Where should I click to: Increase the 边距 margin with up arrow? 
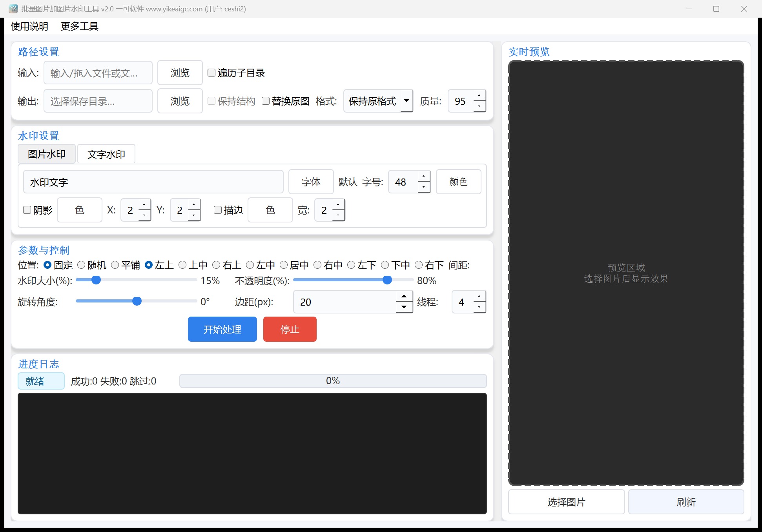[404, 296]
